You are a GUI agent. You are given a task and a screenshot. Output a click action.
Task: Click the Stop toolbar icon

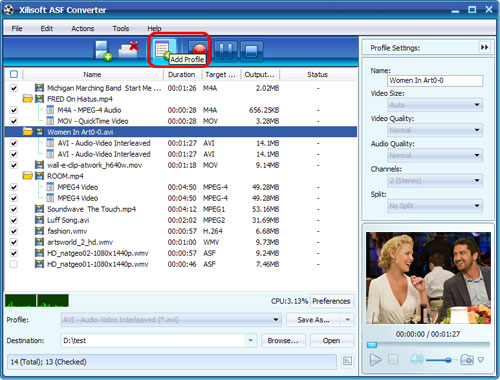[251, 51]
